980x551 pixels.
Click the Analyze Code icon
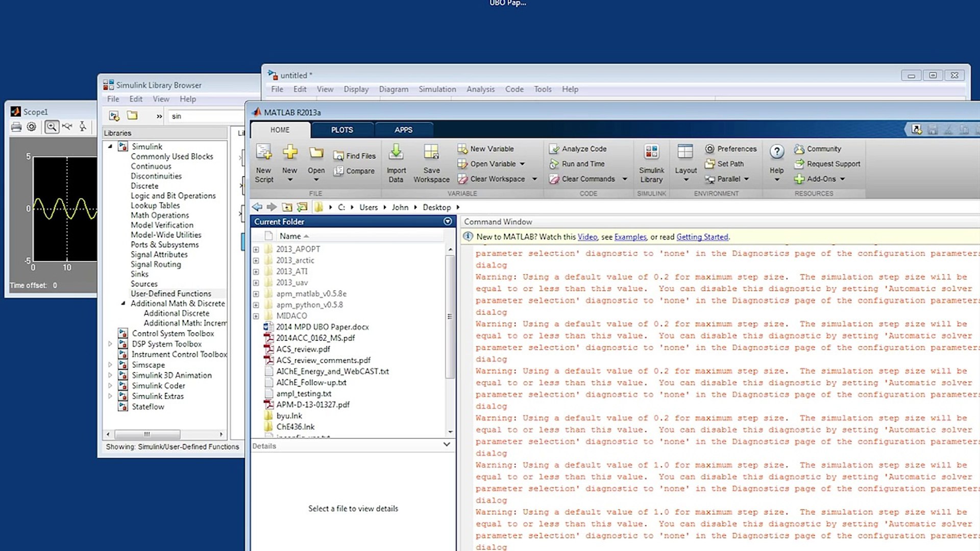pyautogui.click(x=554, y=149)
